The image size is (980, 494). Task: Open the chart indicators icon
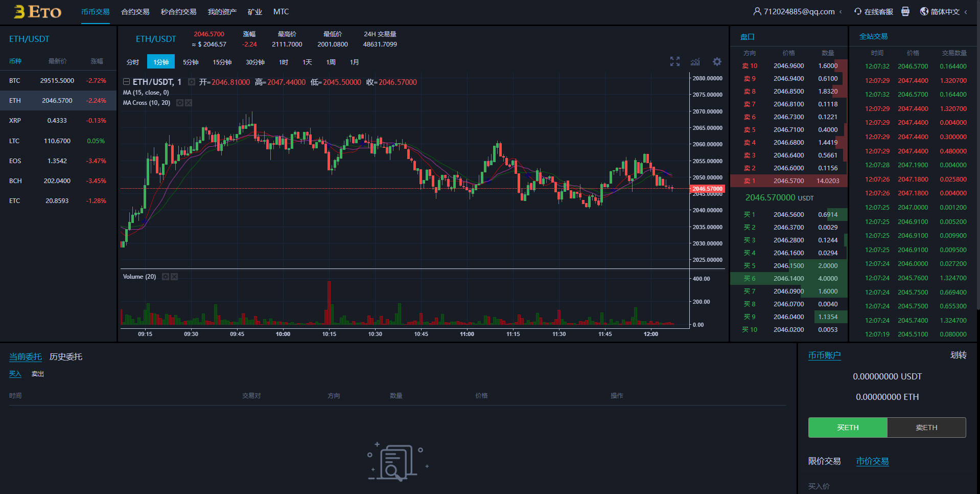click(x=695, y=62)
